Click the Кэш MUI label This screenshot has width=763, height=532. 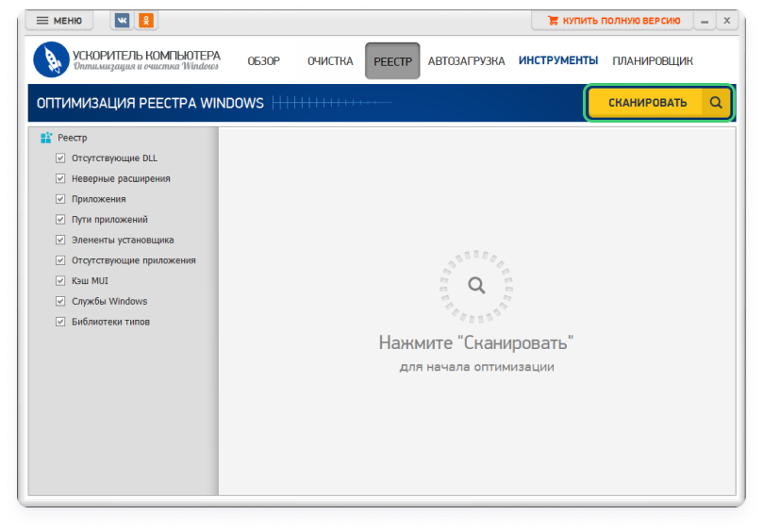point(90,281)
